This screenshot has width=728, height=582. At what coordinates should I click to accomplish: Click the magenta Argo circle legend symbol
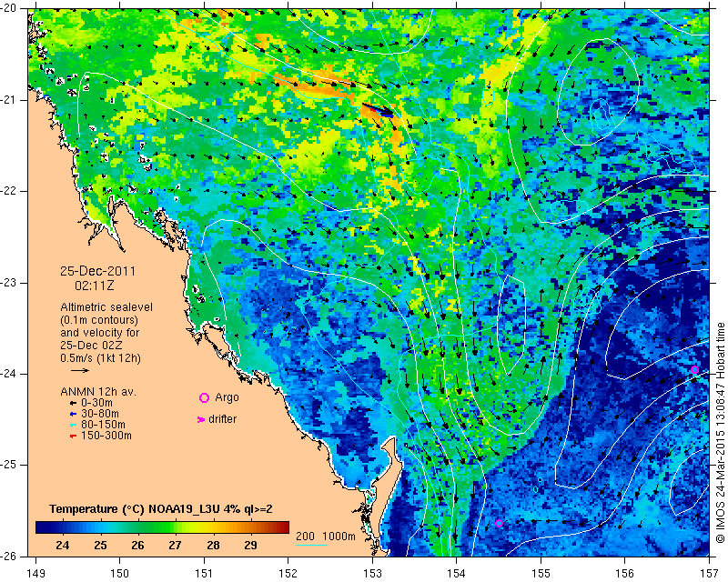click(x=204, y=397)
